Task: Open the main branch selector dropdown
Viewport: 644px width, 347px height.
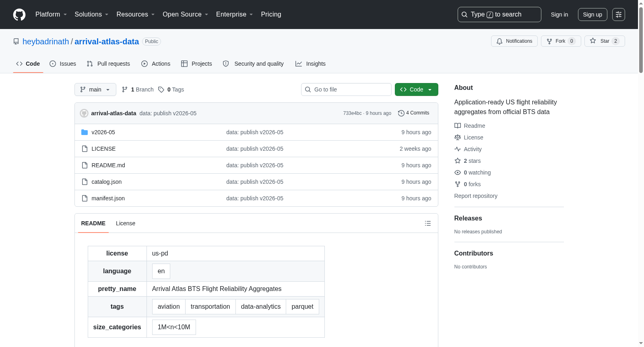Action: [95, 89]
